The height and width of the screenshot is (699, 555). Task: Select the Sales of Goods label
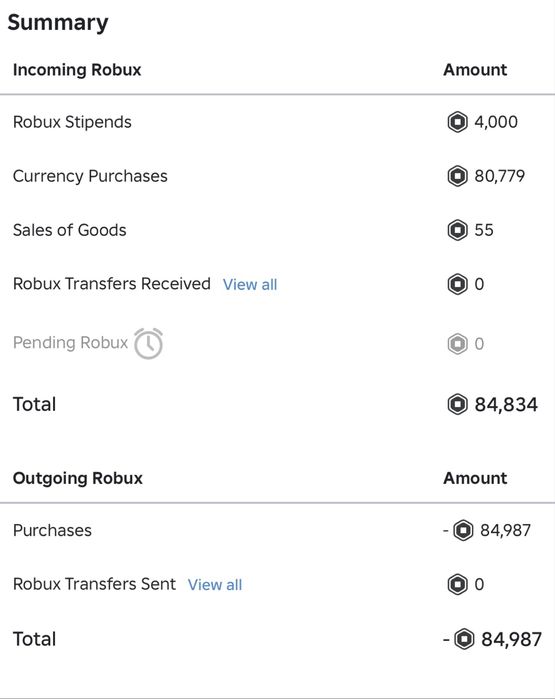70,230
